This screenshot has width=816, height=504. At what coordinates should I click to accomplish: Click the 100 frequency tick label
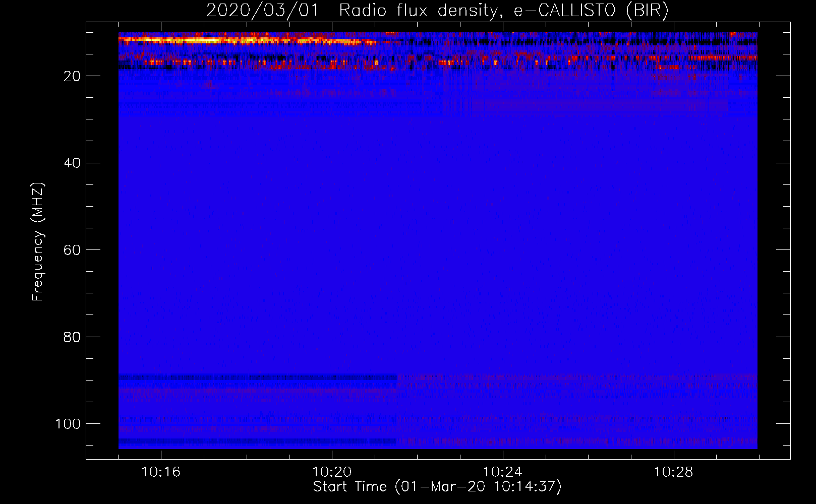click(x=68, y=424)
